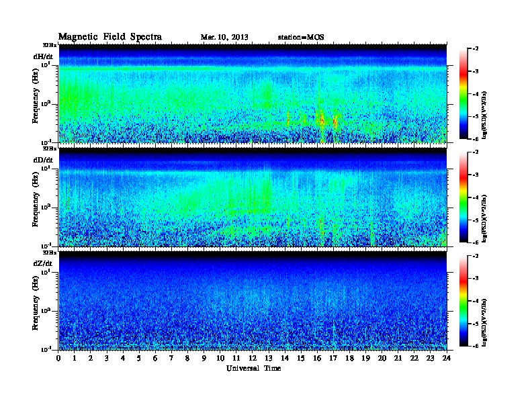The width and height of the screenshot is (532, 411).
Task: Click hour 6 on the time axis
Action: (x=155, y=359)
